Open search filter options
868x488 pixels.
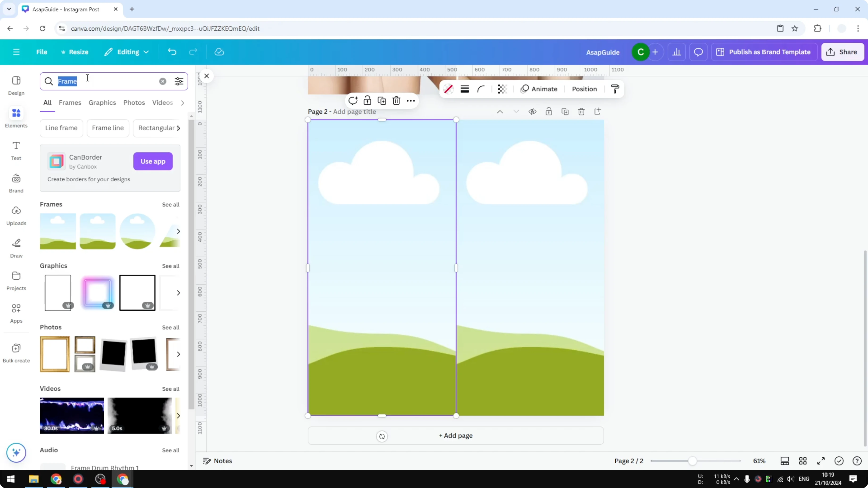point(179,81)
